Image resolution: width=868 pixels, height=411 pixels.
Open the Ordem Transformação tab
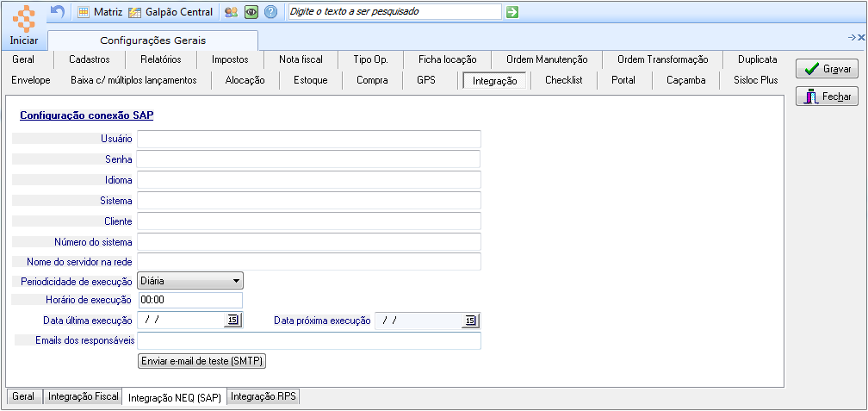click(x=663, y=59)
